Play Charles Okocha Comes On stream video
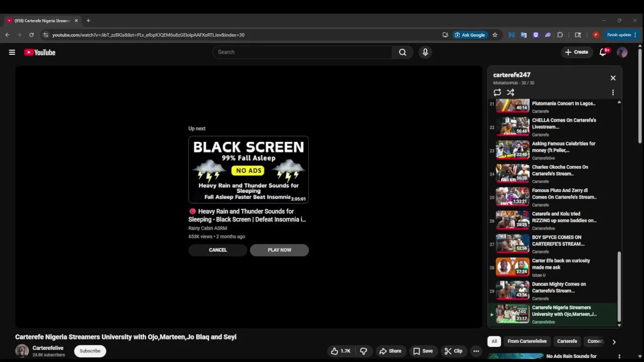644x362 pixels. tap(553, 173)
